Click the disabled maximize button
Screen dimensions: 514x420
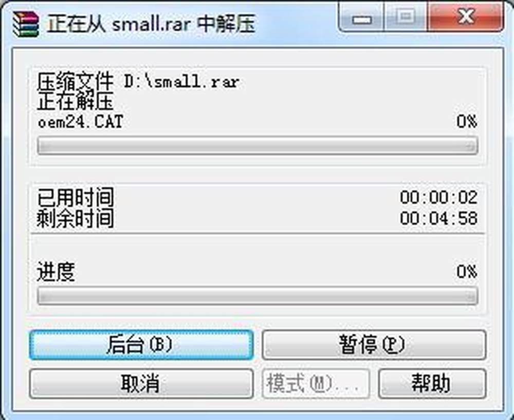(406, 17)
